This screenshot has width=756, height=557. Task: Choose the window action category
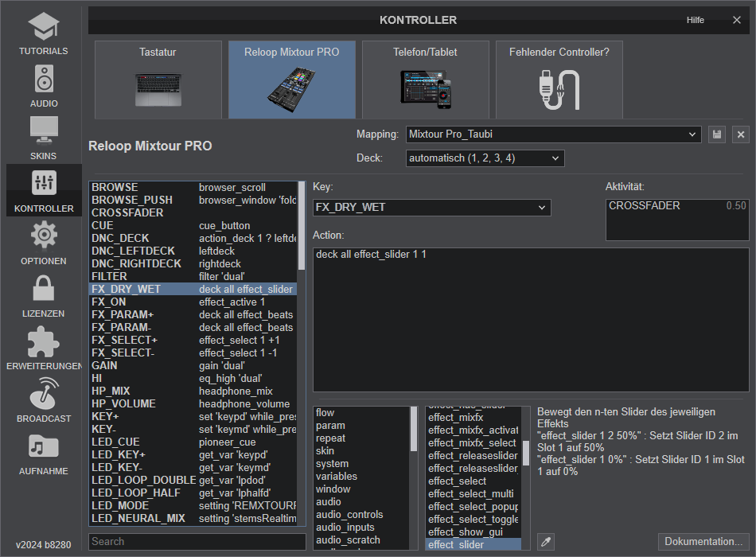coord(361,489)
